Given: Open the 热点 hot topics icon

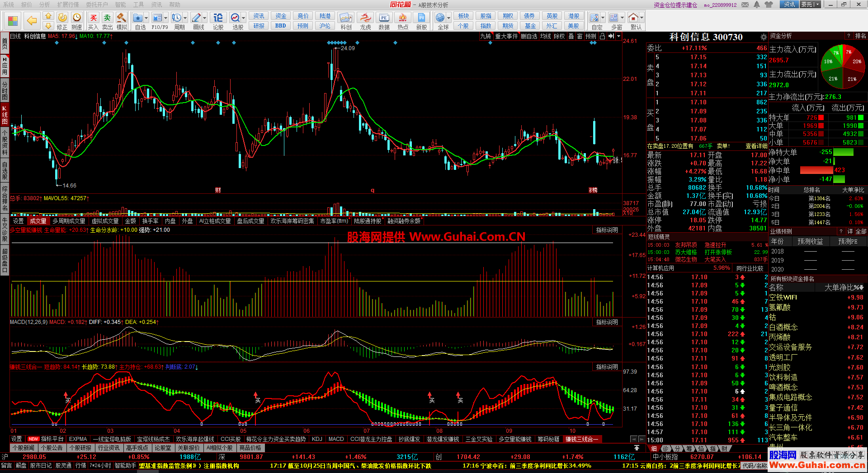Looking at the screenshot, I should (403, 18).
